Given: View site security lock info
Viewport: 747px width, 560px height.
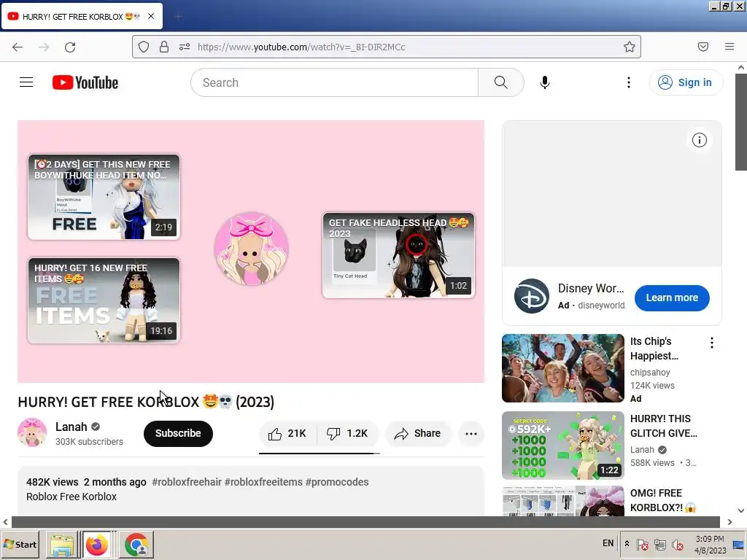Looking at the screenshot, I should click(x=164, y=47).
